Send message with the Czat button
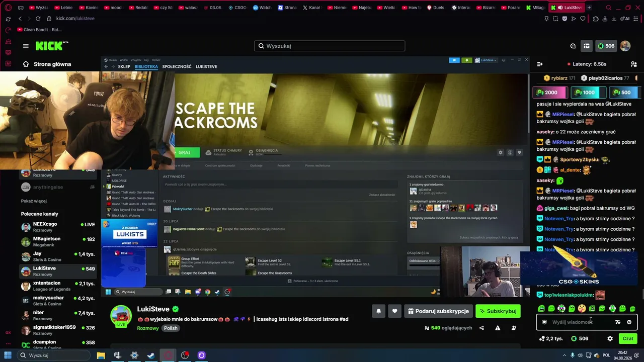The image size is (644, 362). pyautogui.click(x=628, y=338)
